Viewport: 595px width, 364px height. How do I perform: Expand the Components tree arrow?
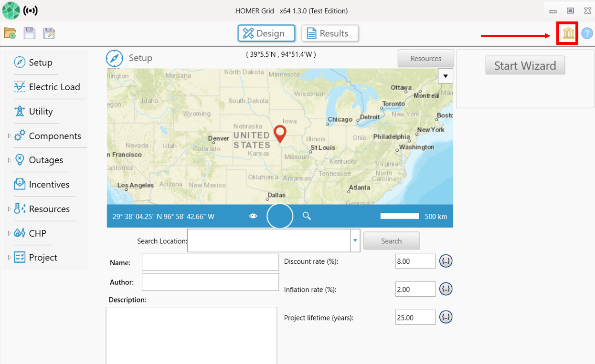point(9,136)
